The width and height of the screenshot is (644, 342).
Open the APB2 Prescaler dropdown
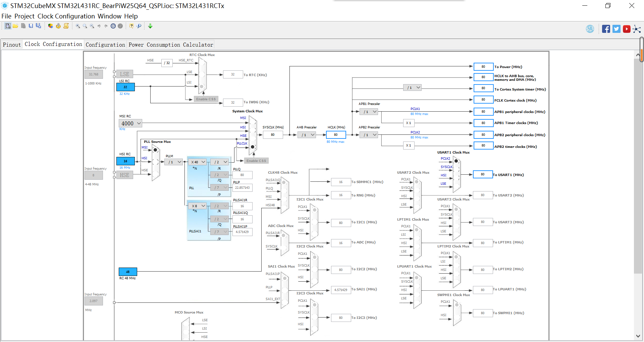coord(369,135)
